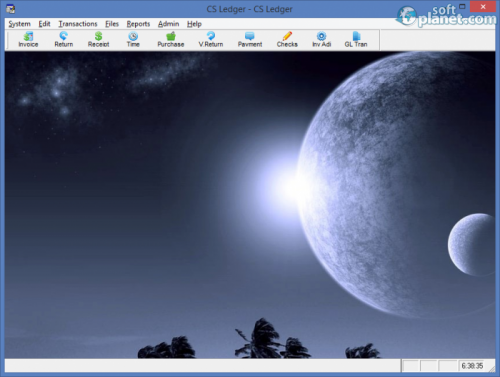Open the Files menu
The height and width of the screenshot is (377, 500).
(x=112, y=24)
